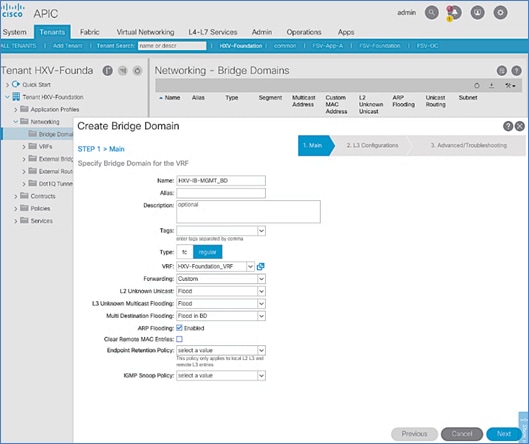Image resolution: width=529 pixels, height=444 pixels.
Task: Click the download icon in table toolbar
Action: 492,86
